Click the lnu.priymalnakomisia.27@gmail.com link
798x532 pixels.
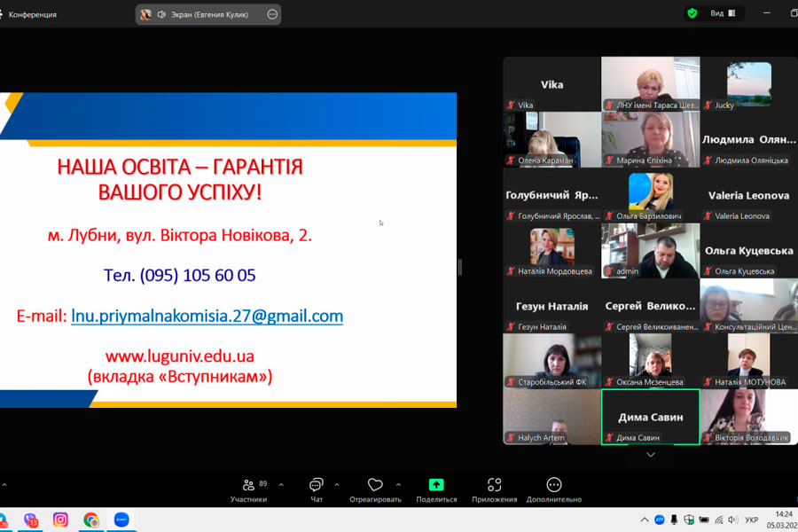pos(207,316)
